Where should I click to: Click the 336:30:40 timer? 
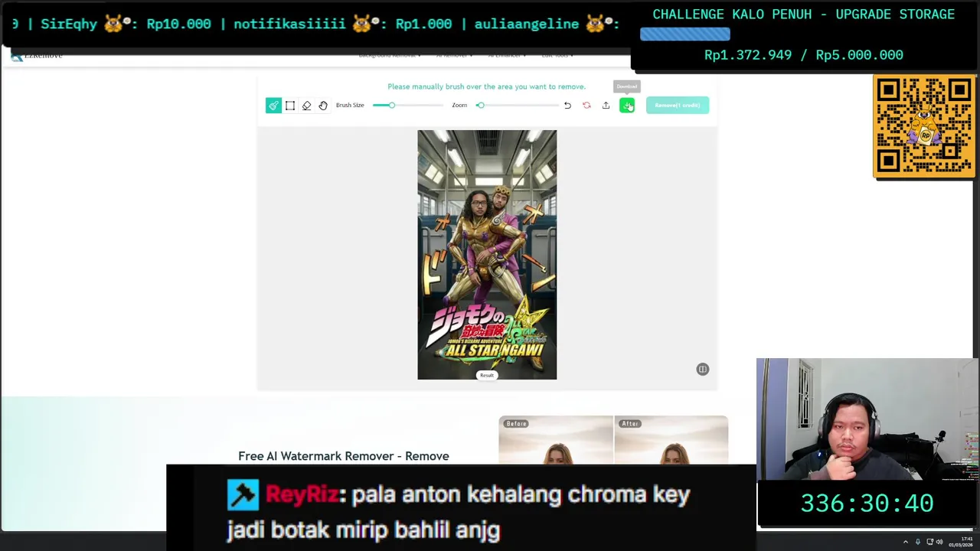pos(867,504)
